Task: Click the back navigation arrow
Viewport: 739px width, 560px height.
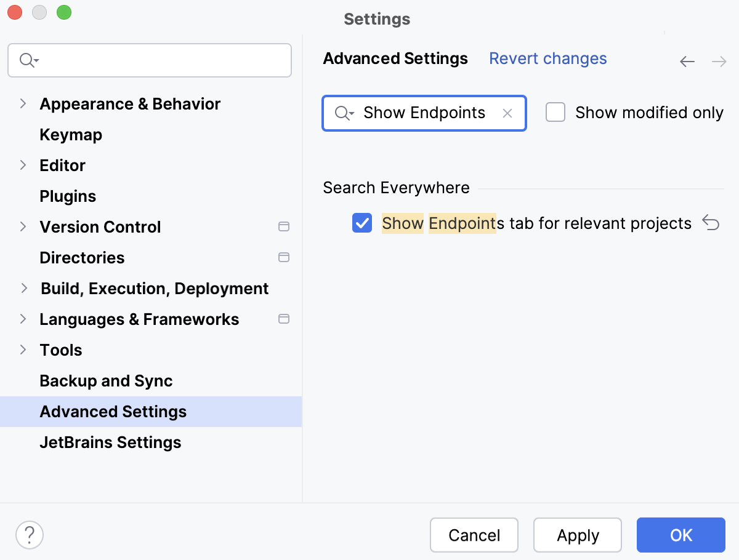Action: (687, 61)
